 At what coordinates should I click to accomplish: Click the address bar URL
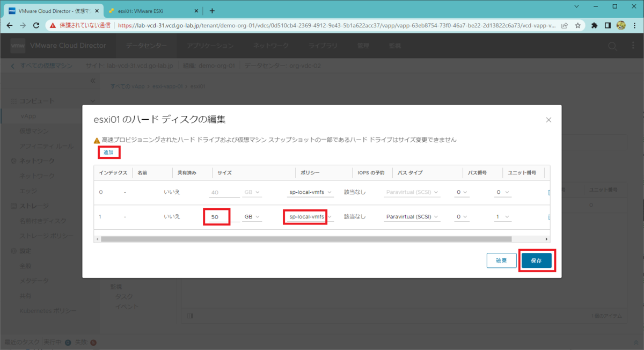coord(336,25)
